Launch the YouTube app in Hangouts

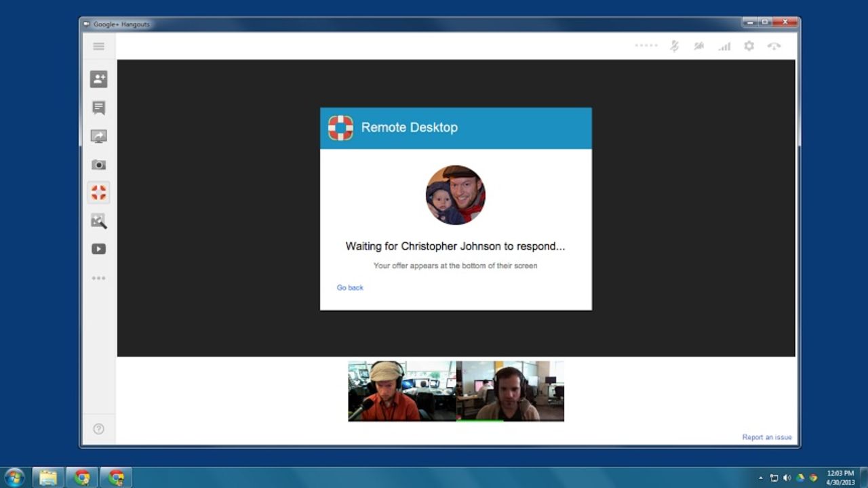(98, 249)
